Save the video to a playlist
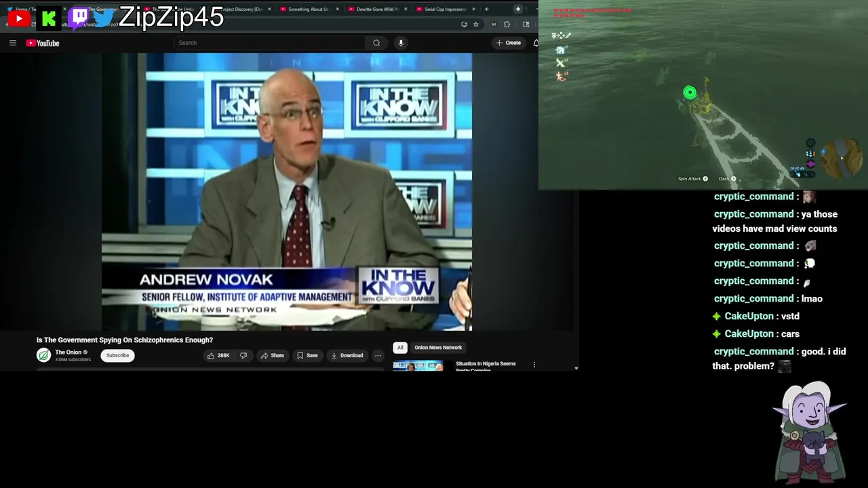 pyautogui.click(x=307, y=355)
